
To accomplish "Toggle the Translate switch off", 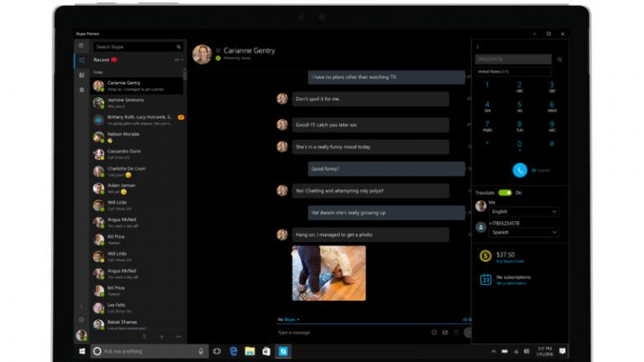I will tap(505, 192).
